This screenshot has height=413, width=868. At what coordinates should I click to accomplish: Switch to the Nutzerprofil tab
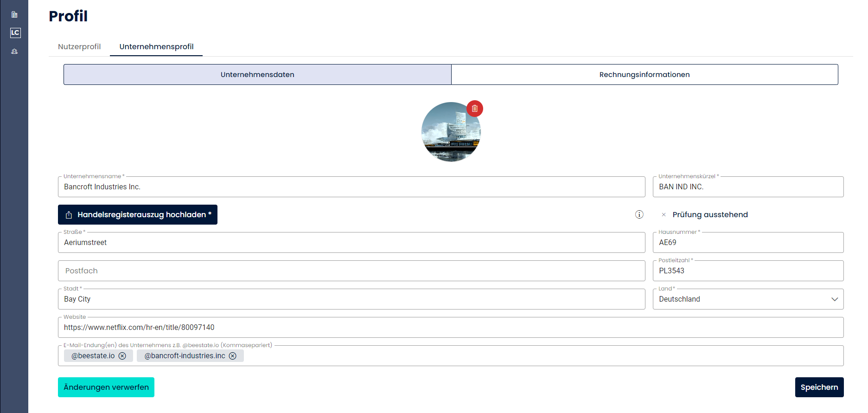pos(79,46)
